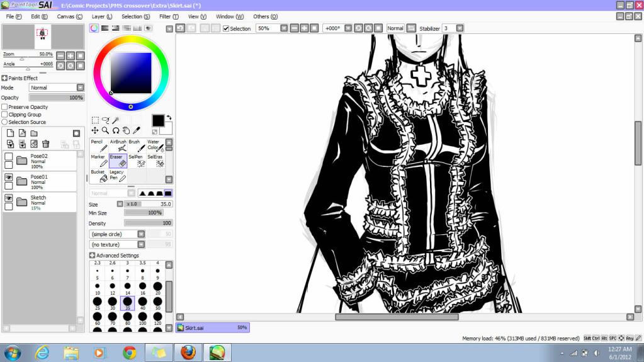Image resolution: width=644 pixels, height=362 pixels.
Task: Adjust the brush Density slider
Action: coord(149,223)
